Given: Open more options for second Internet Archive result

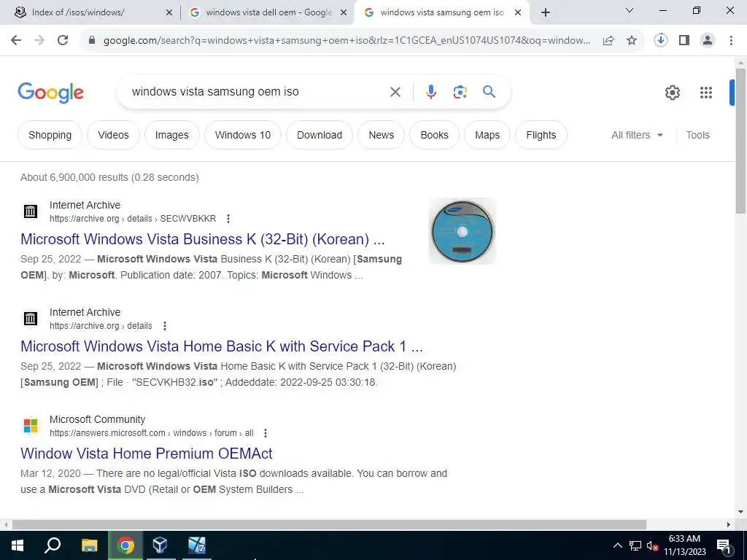Looking at the screenshot, I should click(165, 326).
